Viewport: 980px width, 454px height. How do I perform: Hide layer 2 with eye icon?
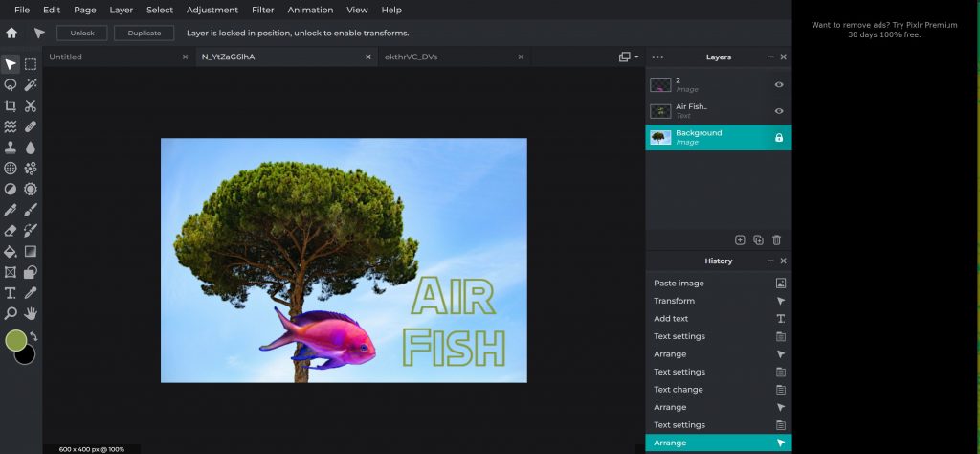779,85
